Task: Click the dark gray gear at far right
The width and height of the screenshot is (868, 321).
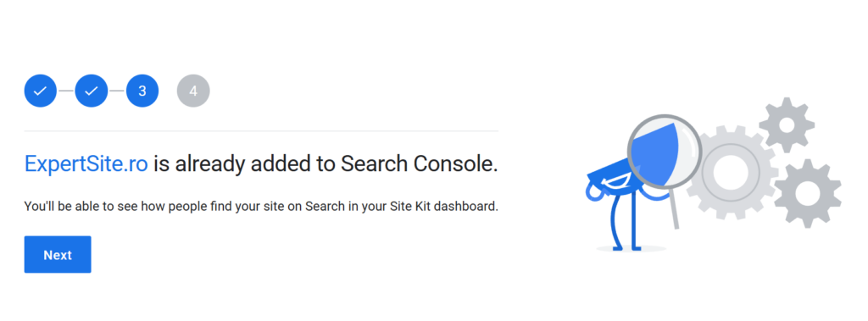Action: click(x=808, y=193)
